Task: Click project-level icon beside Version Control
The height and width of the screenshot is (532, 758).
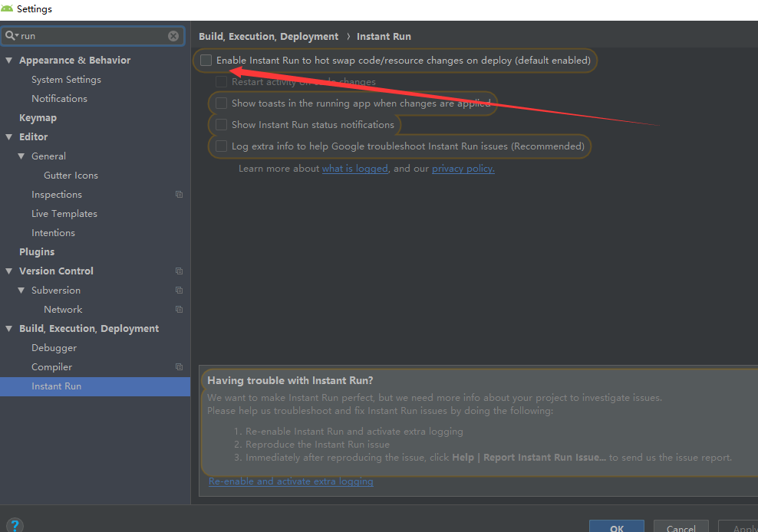Action: click(179, 271)
